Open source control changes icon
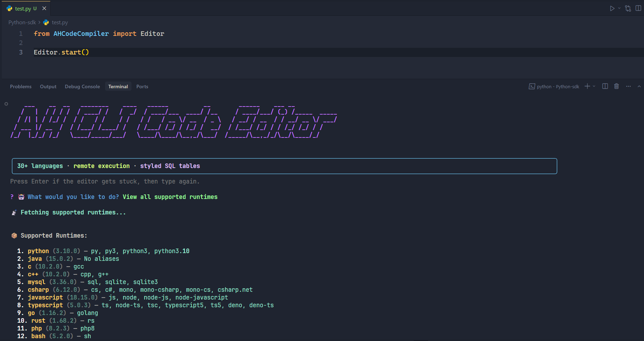644x341 pixels. click(628, 8)
